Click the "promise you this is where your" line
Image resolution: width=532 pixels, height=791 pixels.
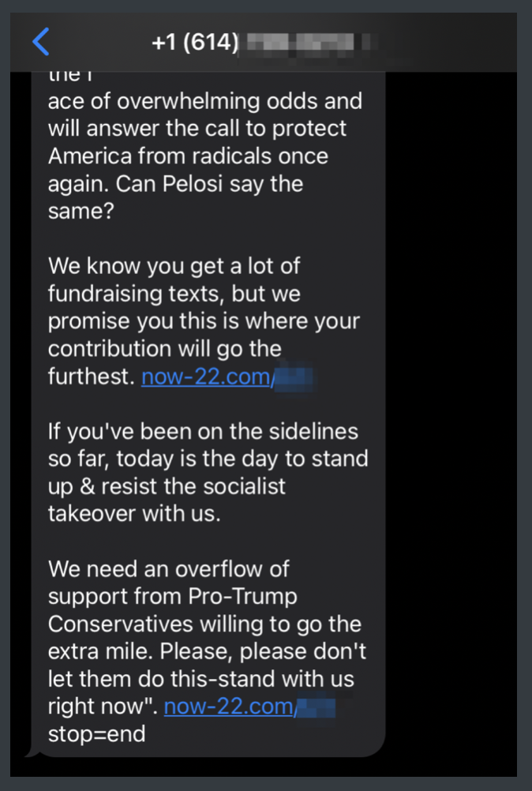204,322
